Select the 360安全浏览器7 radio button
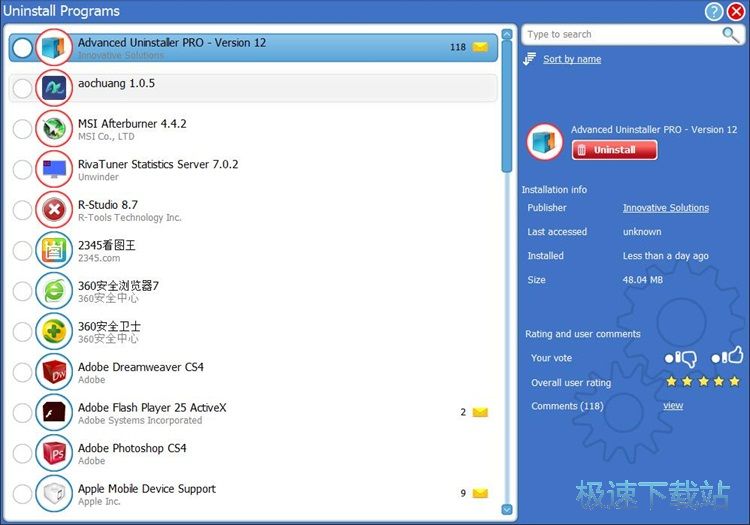 22,291
